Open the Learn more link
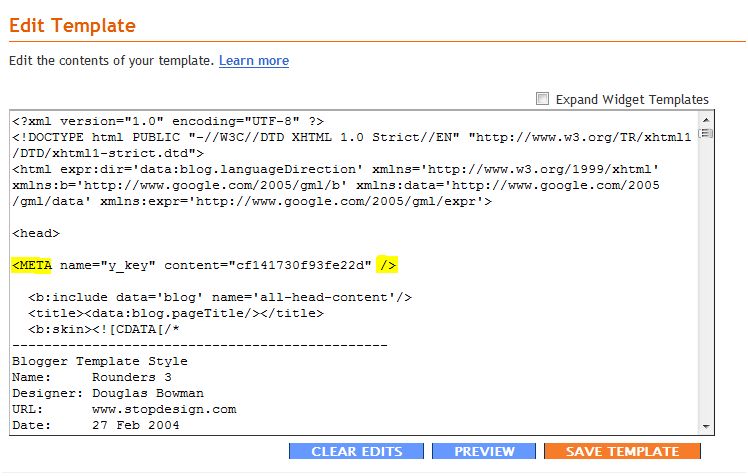748x476 pixels. [254, 61]
